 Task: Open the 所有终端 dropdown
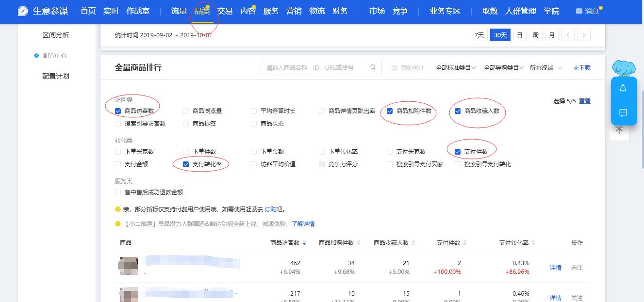pyautogui.click(x=546, y=68)
